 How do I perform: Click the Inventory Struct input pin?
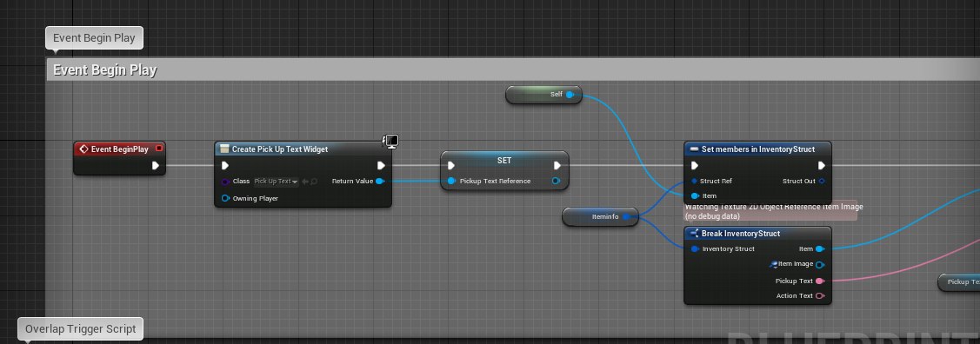pos(695,249)
